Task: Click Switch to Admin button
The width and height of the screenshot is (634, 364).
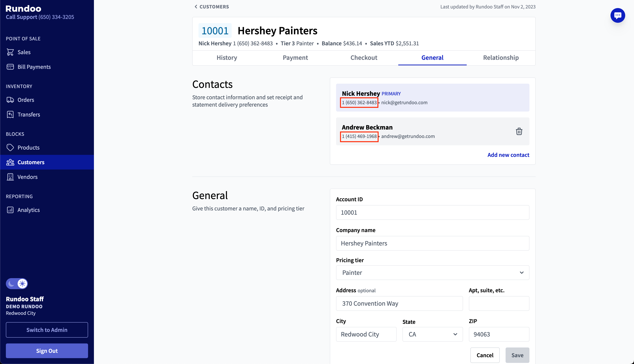Action: pos(47,330)
